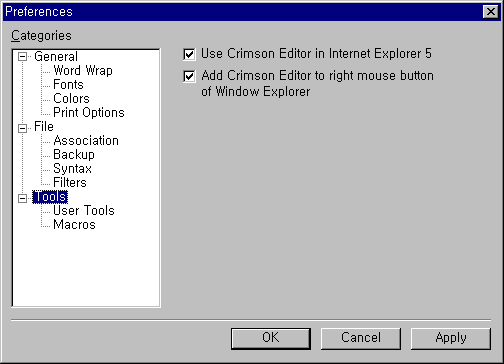Select the Tools category

(50, 197)
